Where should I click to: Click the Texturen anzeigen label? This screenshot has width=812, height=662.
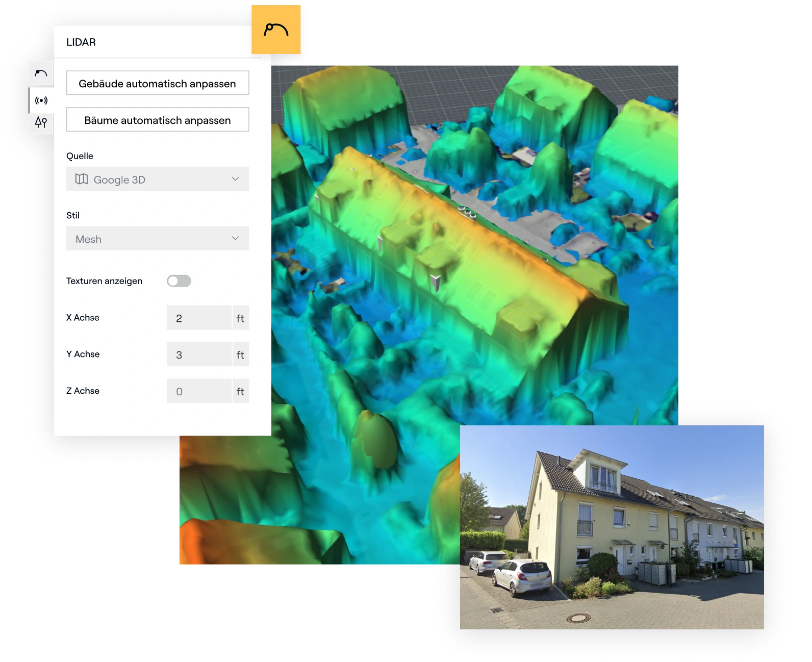(x=105, y=281)
